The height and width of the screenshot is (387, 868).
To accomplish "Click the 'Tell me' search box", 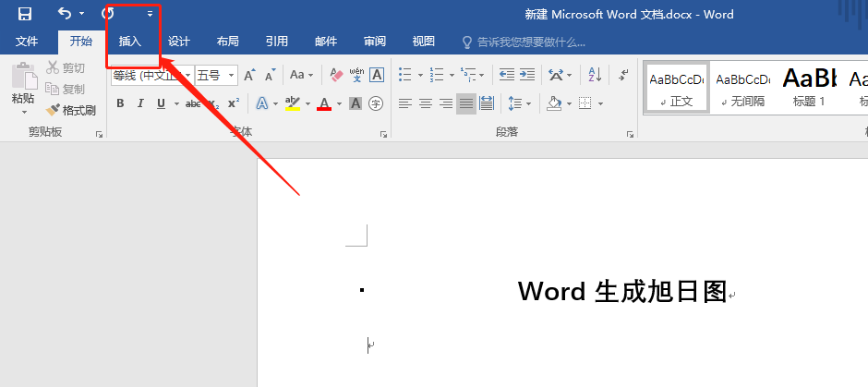I will pyautogui.click(x=531, y=42).
